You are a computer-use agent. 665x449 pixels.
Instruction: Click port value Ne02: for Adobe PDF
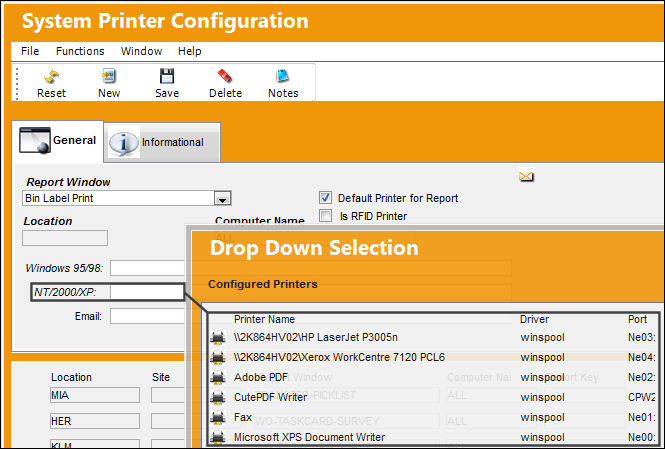point(641,377)
